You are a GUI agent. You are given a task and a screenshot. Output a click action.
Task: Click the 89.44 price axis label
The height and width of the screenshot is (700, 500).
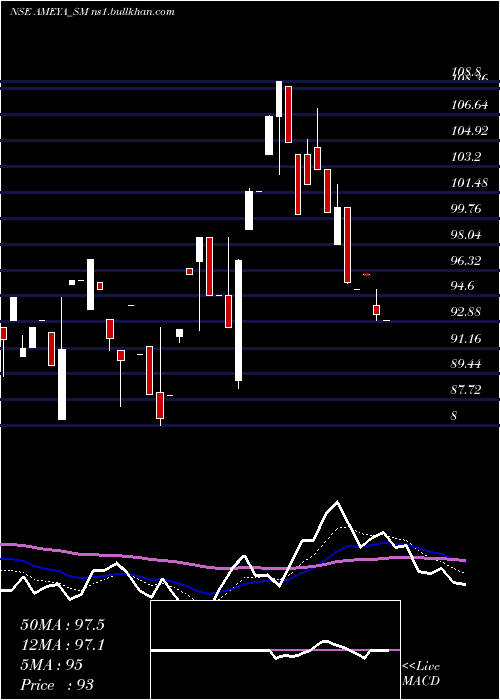point(466,364)
